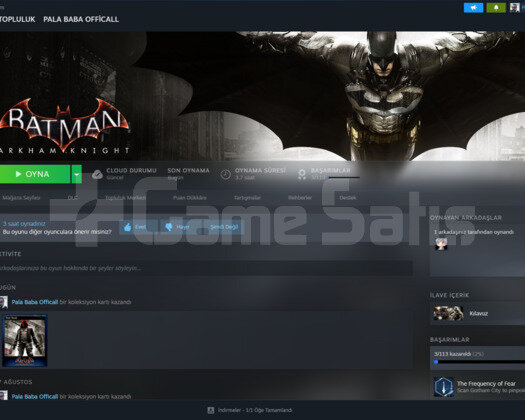Click the İLAVE İÇERİK heading

449,295
